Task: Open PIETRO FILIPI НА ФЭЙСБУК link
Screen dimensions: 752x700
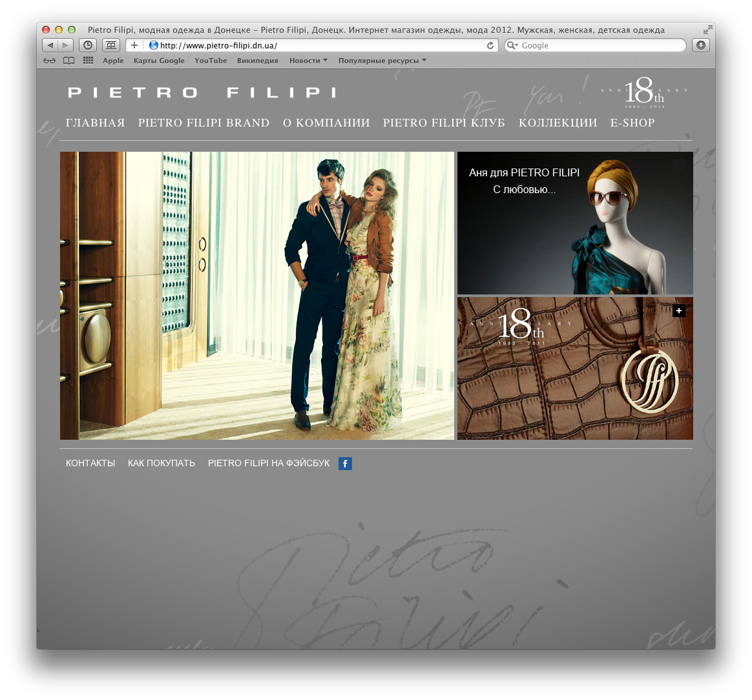Action: pyautogui.click(x=269, y=463)
